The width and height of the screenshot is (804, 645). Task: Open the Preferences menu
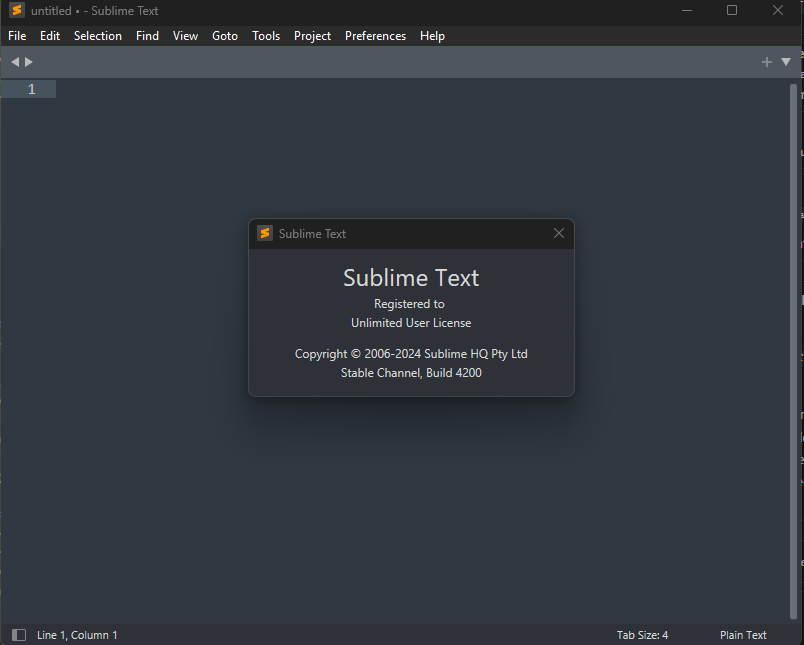(x=375, y=36)
